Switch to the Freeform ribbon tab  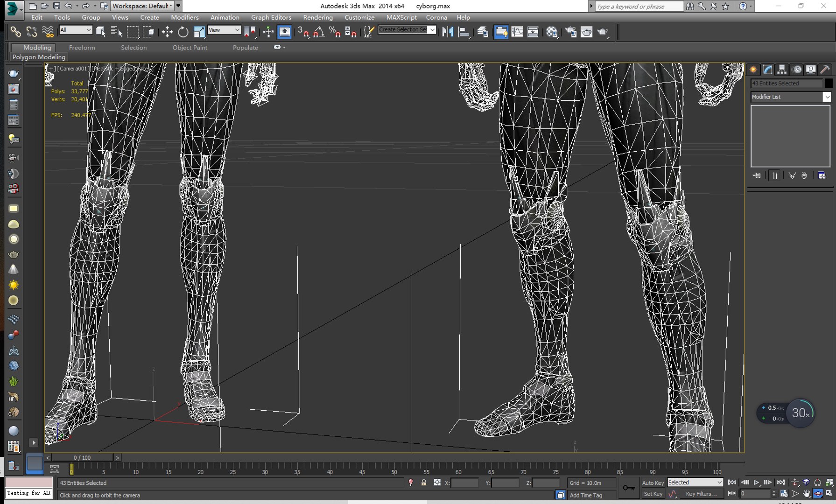[x=82, y=48]
